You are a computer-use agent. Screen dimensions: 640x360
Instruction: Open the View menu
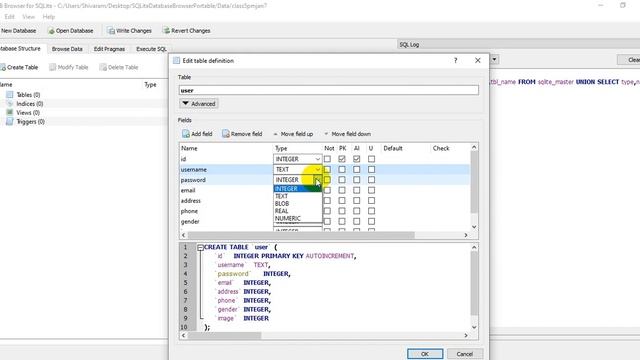(x=28, y=17)
